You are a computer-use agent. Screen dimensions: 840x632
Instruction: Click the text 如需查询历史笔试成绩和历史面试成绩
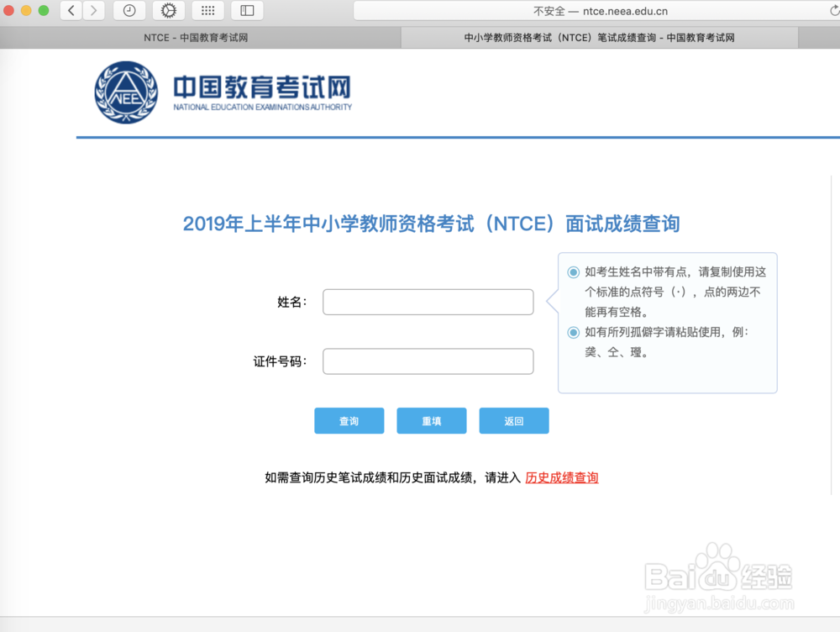[x=369, y=477]
